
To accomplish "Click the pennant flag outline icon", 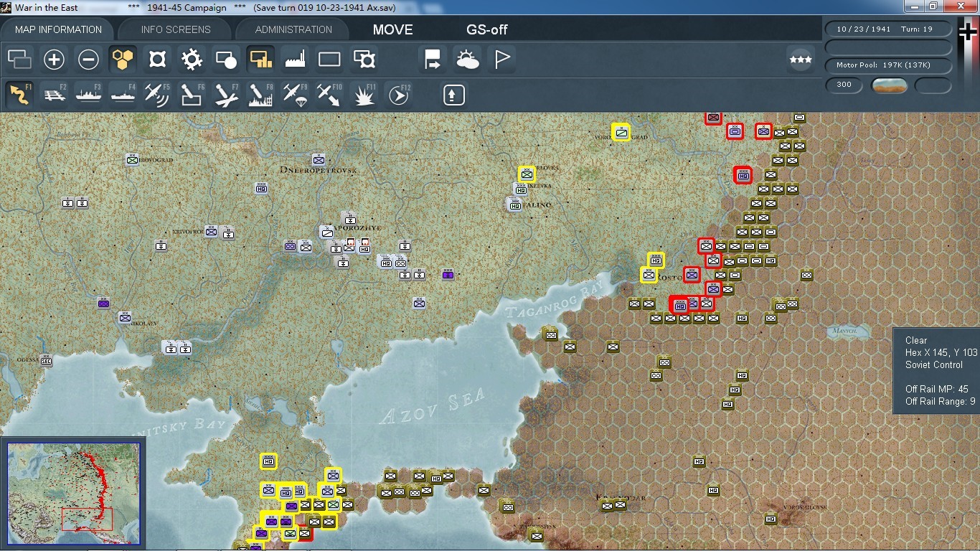I will [501, 59].
